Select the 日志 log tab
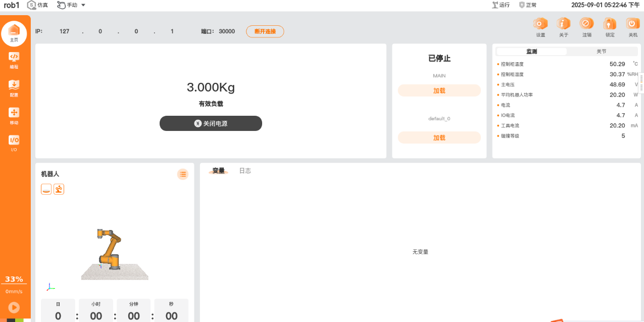This screenshot has height=322, width=644. coord(245,171)
